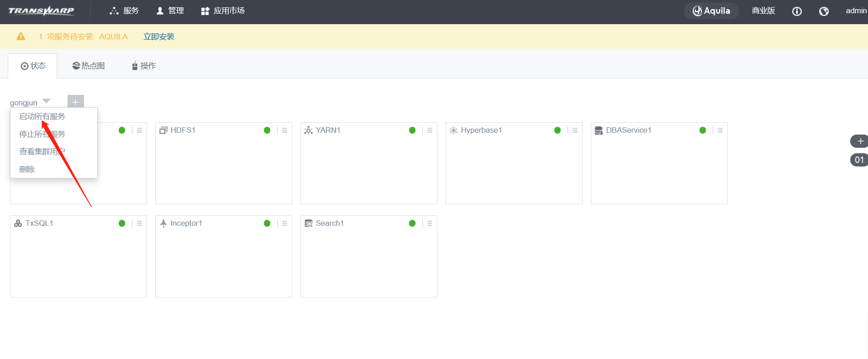Choose 删除 in the cluster menu
This screenshot has width=868, height=359.
click(27, 169)
